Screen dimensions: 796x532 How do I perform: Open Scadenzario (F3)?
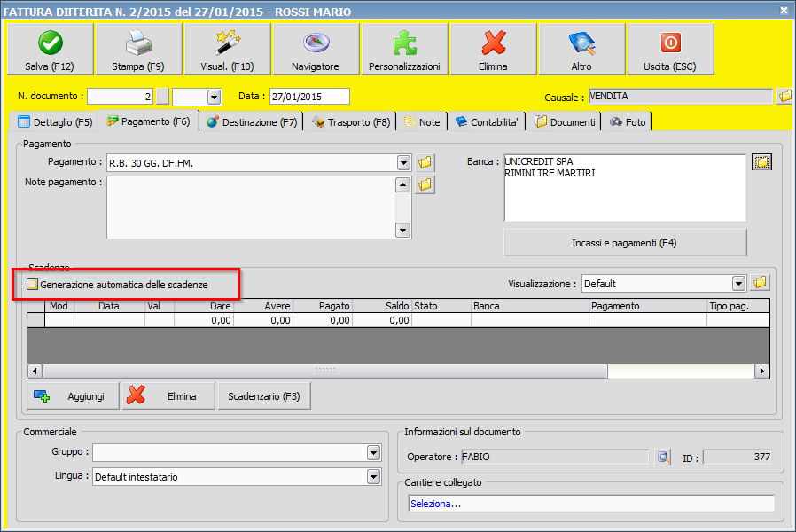pos(264,396)
